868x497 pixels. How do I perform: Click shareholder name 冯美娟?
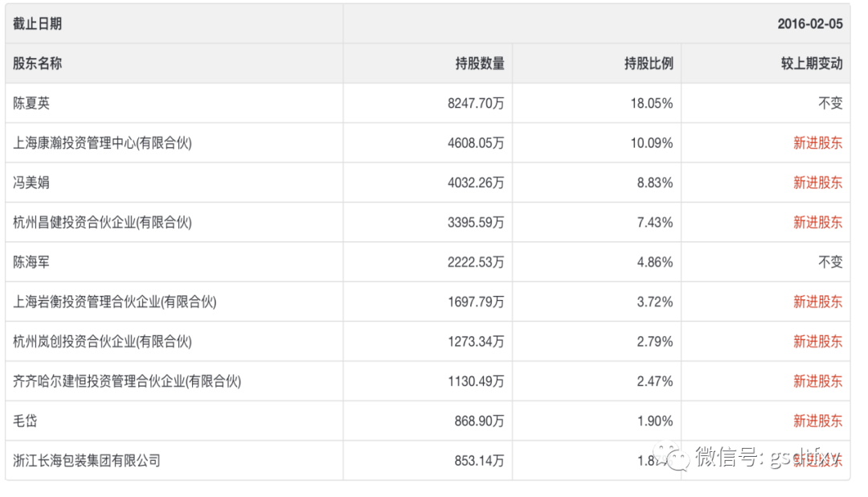31,183
